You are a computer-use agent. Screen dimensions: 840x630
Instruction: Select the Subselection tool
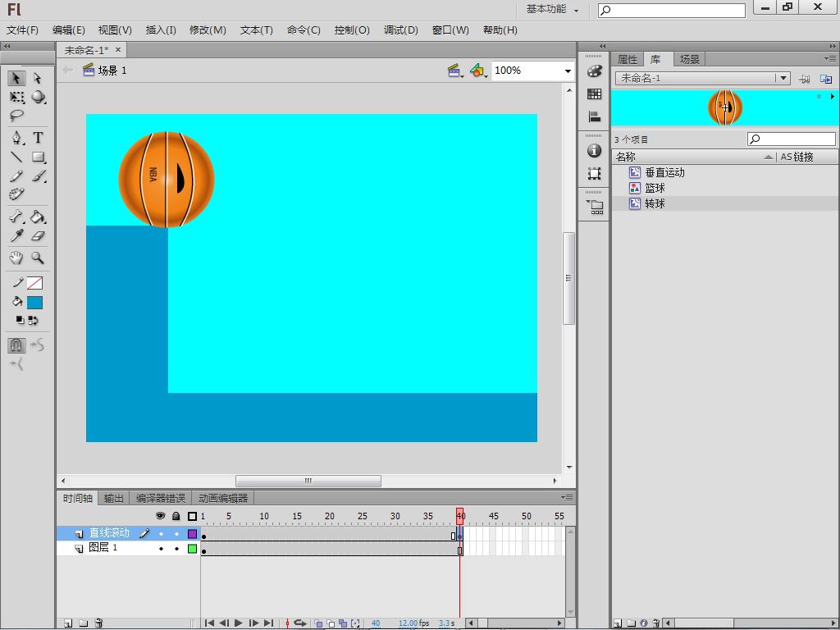[x=38, y=78]
